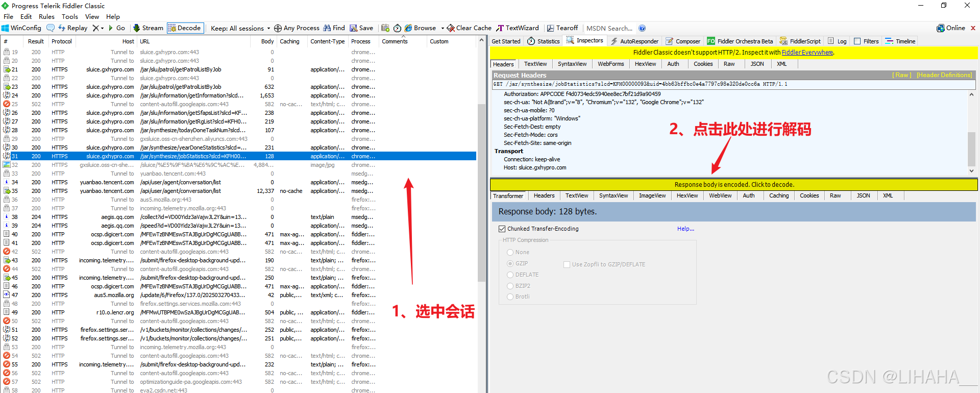Open the Rules menu
The image size is (980, 393).
coord(46,16)
